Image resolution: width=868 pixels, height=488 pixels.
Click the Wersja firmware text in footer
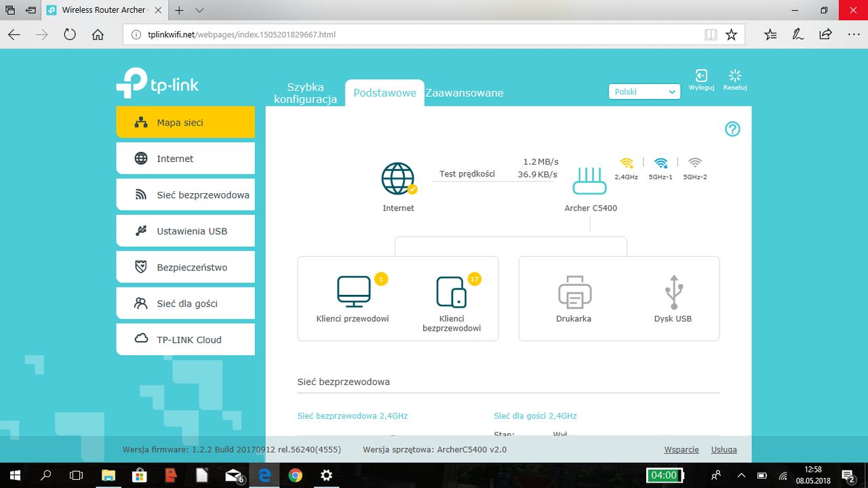[x=232, y=449]
